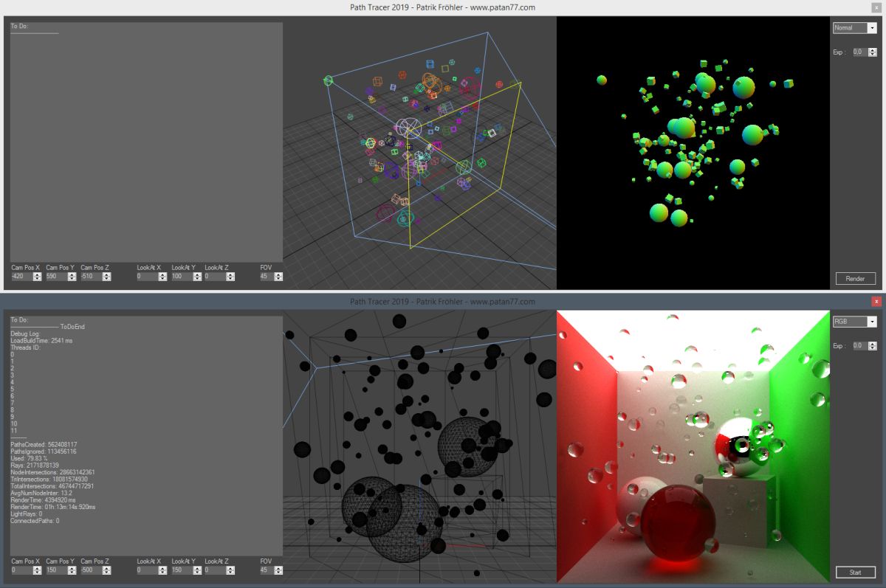Click the 'NodeIntersections: 28663142361' log line
886x588 pixels.
[52, 472]
